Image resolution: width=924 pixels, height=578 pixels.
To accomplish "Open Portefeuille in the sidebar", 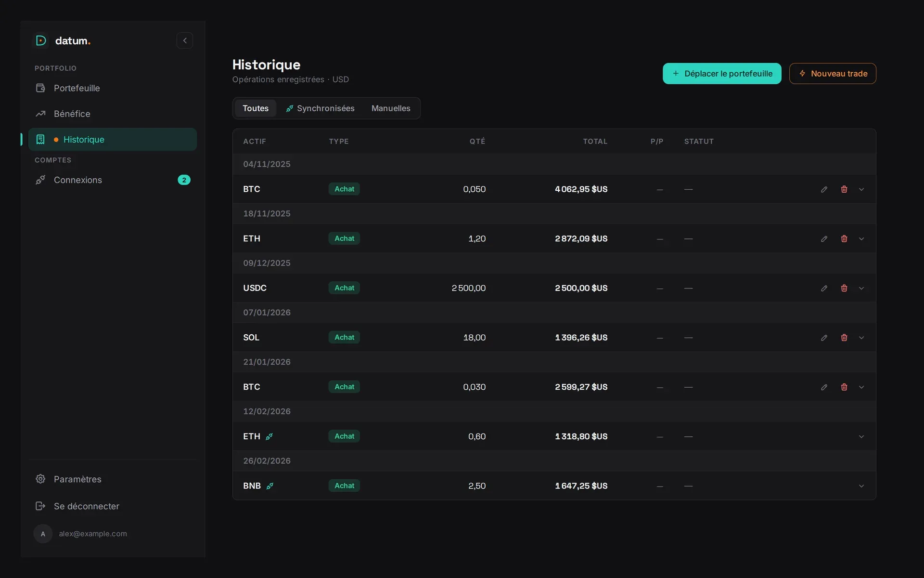I will click(x=113, y=88).
